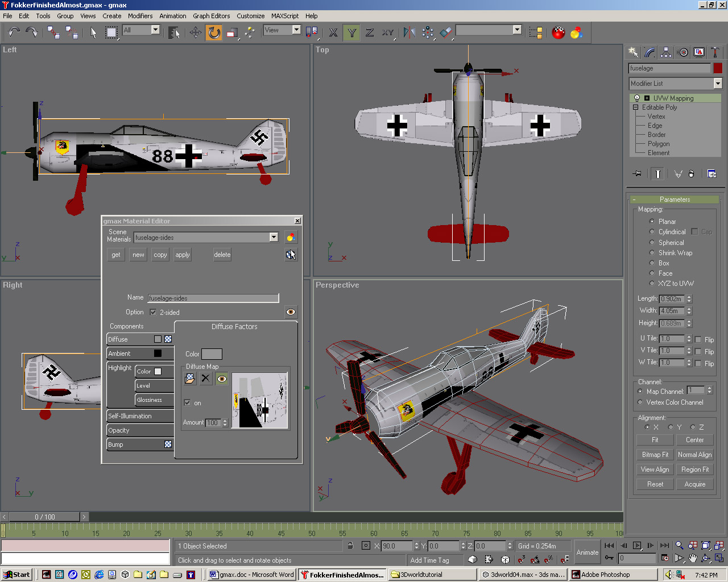The height and width of the screenshot is (582, 728).
Task: Select the Cylindrical mapping radio button
Action: 652,232
